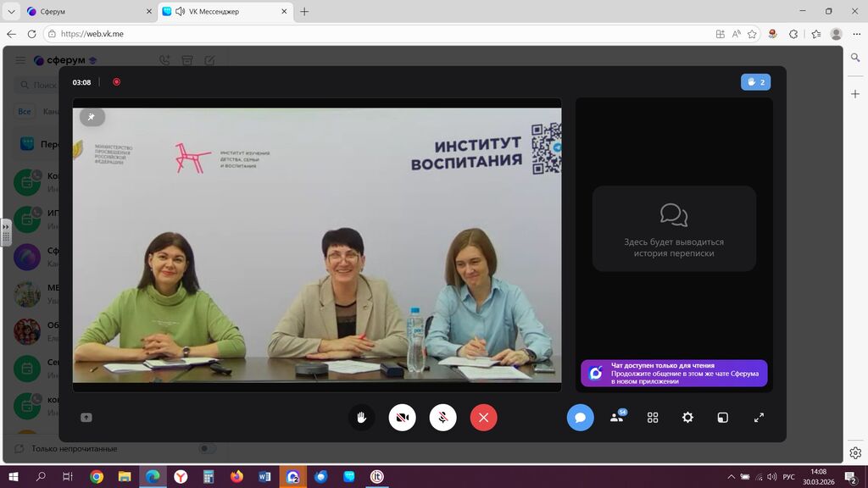Image resolution: width=868 pixels, height=488 pixels.
Task: Click the new Сферум app chat banner
Action: (674, 374)
